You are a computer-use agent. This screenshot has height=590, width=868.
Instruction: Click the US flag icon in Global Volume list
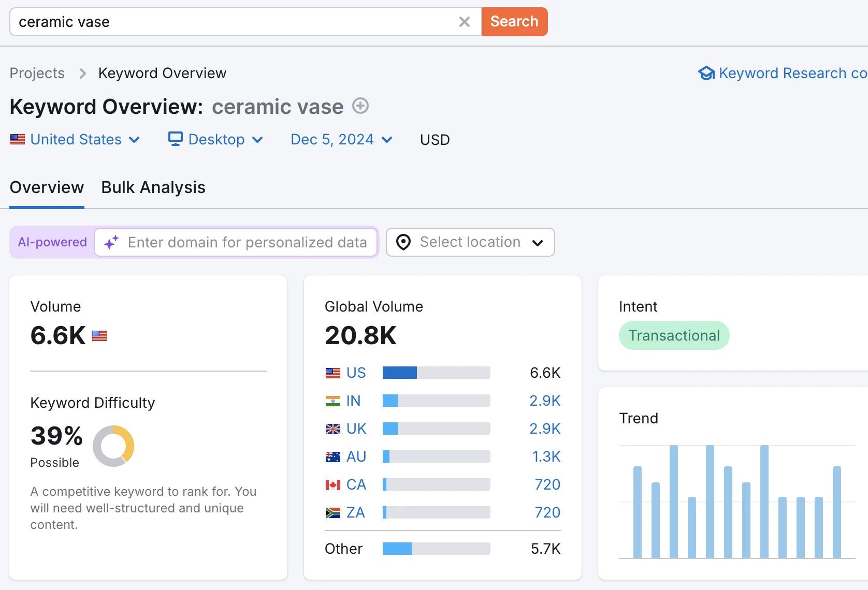tap(333, 373)
